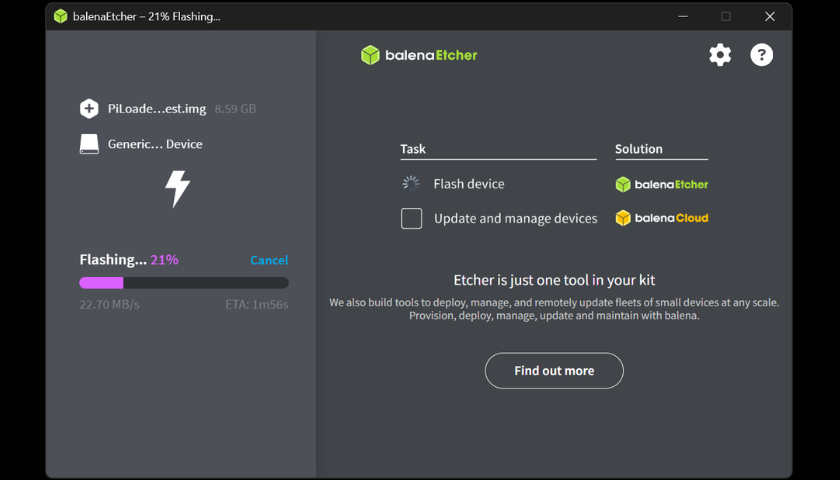Click the Generic... Device target name
The image size is (840, 480).
point(155,144)
